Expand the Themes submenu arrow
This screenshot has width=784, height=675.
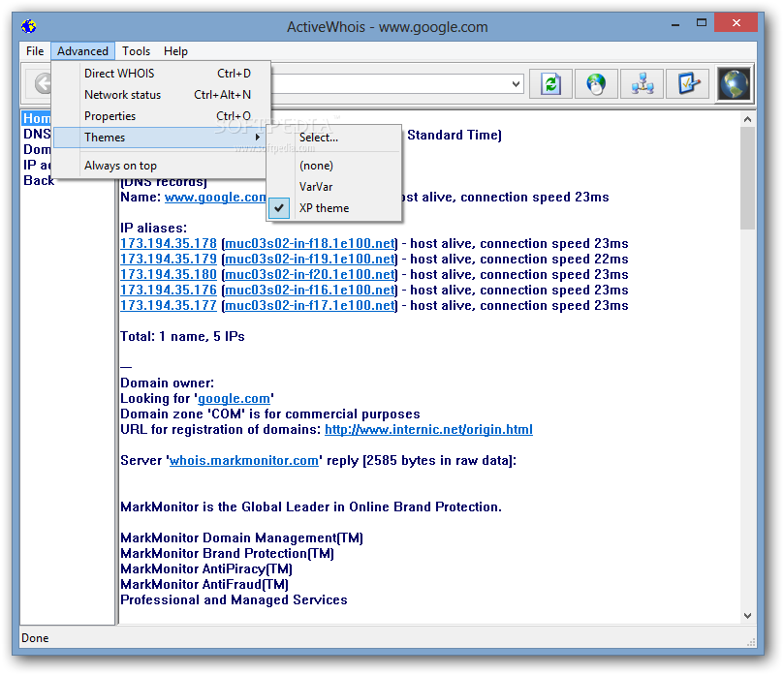tap(258, 138)
